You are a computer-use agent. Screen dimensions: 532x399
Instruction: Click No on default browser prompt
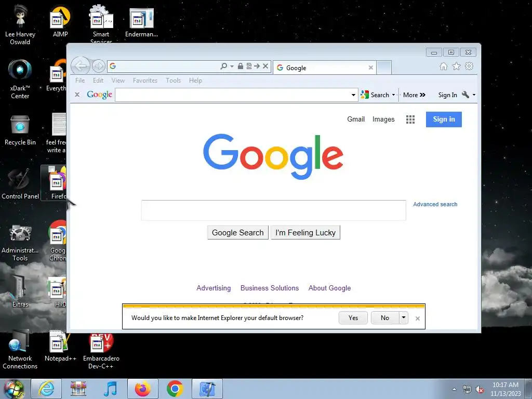(385, 318)
